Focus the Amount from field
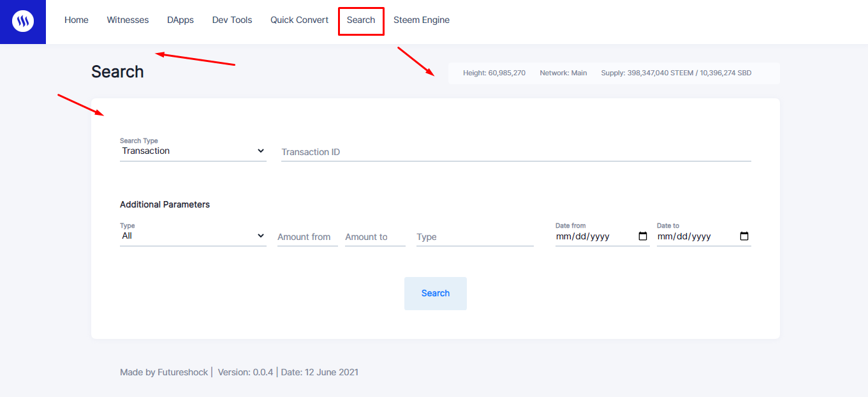 [x=307, y=237]
